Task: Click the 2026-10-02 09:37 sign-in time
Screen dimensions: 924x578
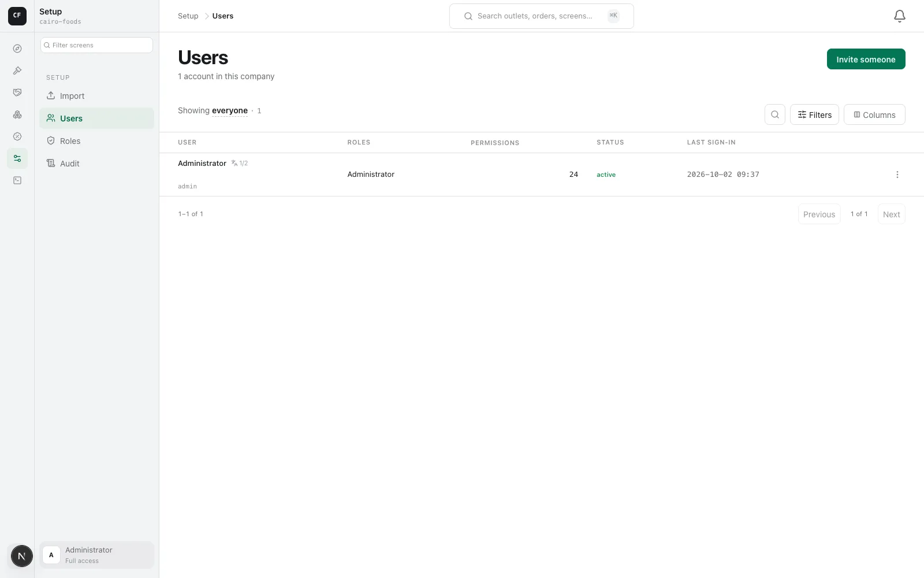Action: point(723,175)
